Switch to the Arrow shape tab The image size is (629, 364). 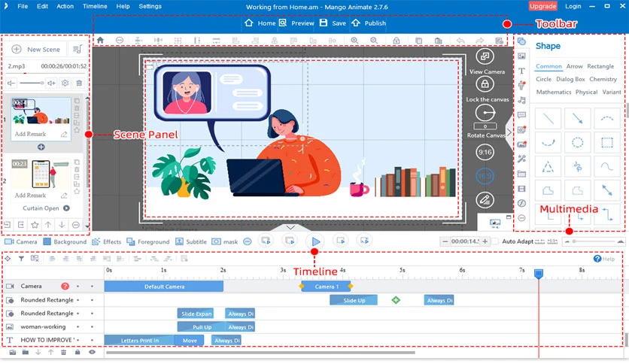[574, 66]
